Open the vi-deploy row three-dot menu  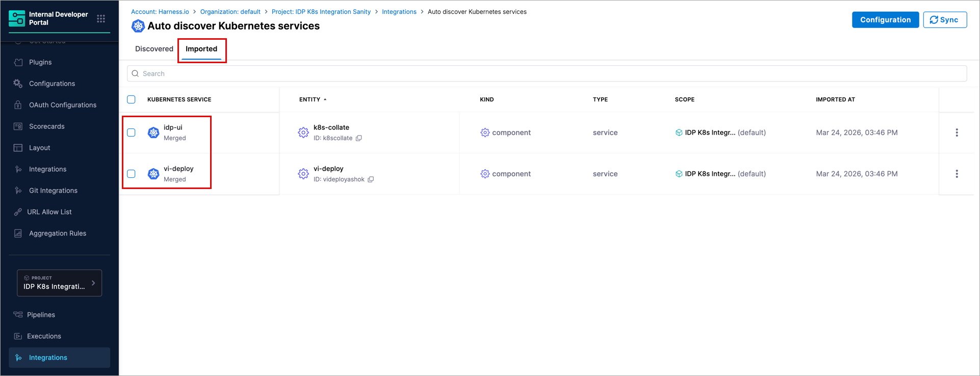coord(957,174)
